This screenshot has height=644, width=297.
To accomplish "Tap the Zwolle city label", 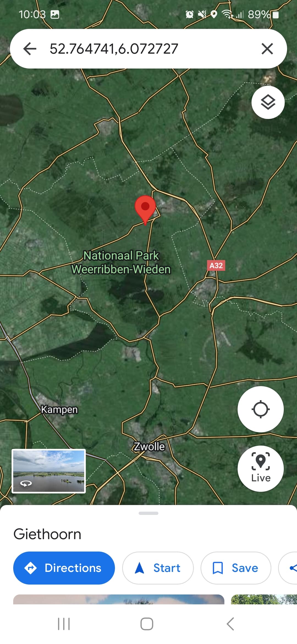I will 149,446.
